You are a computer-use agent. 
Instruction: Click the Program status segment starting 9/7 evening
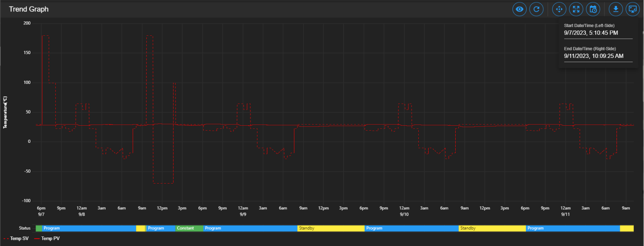(x=89, y=228)
